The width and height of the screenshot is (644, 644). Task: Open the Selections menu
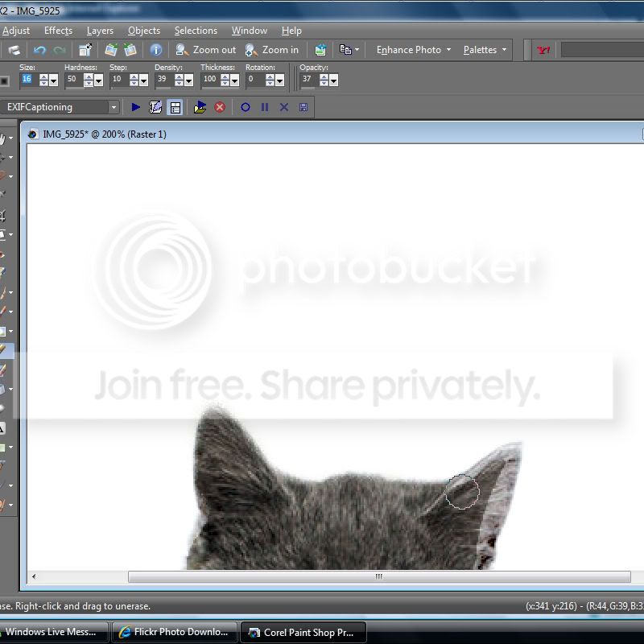click(196, 31)
